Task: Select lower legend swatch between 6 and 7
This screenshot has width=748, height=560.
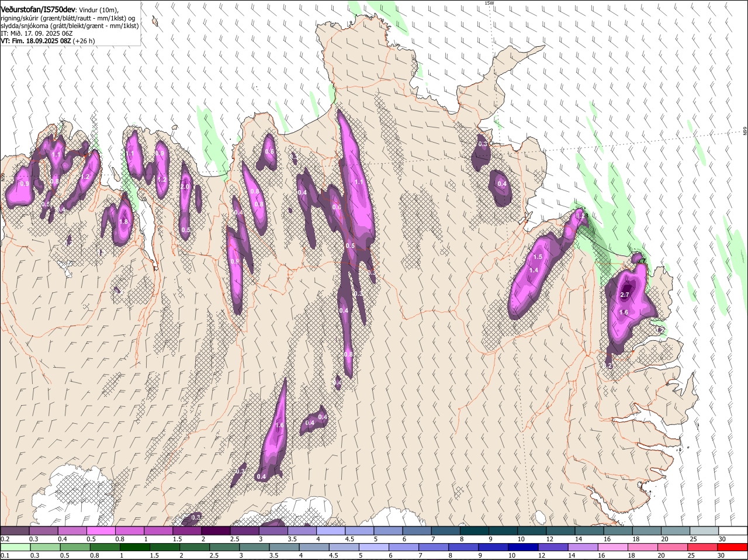Action: pyautogui.click(x=404, y=547)
